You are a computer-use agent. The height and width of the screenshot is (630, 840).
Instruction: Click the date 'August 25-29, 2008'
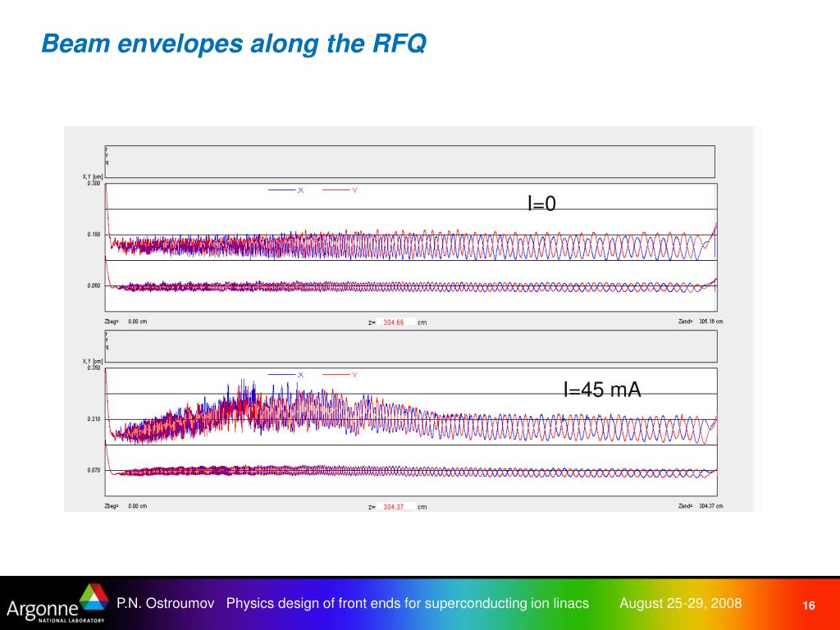(680, 603)
